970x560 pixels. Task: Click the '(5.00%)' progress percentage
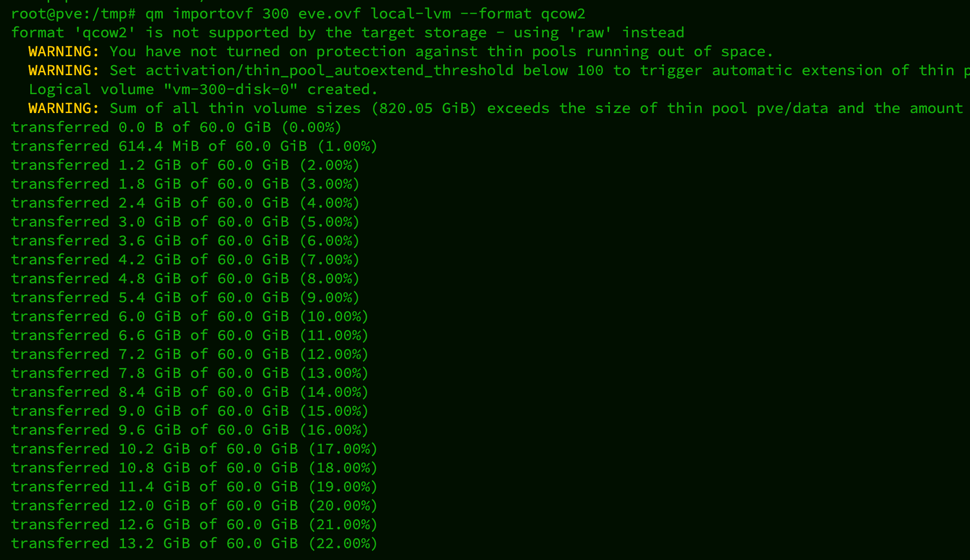(x=329, y=222)
